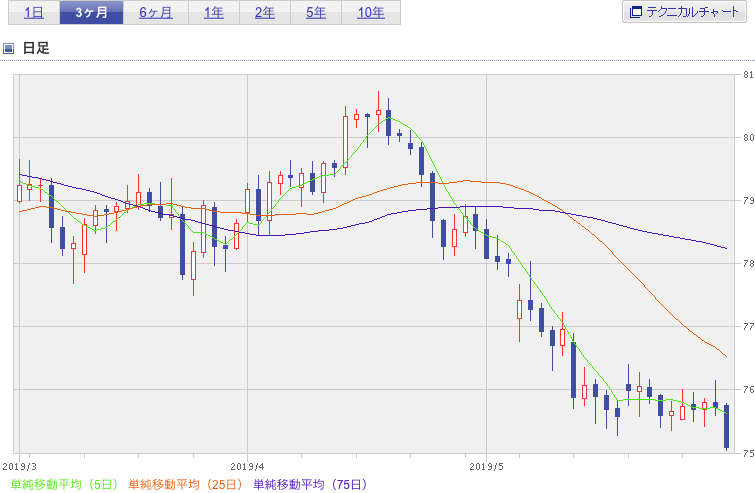The width and height of the screenshot is (755, 493).
Task: Click the 80 price axis label
Action: pyautogui.click(x=748, y=138)
